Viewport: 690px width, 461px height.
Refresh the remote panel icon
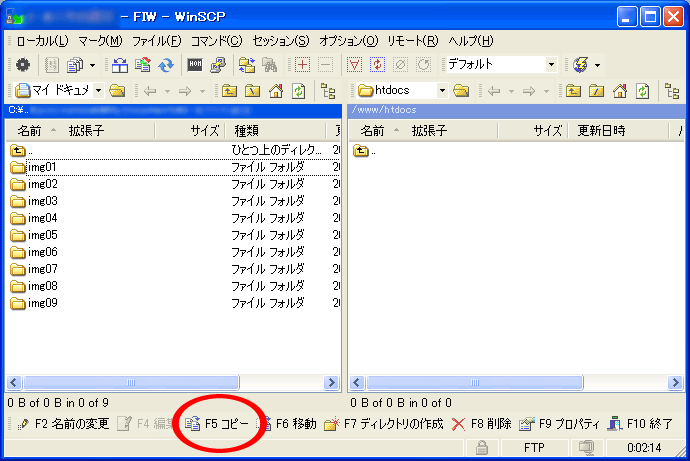coord(642,91)
